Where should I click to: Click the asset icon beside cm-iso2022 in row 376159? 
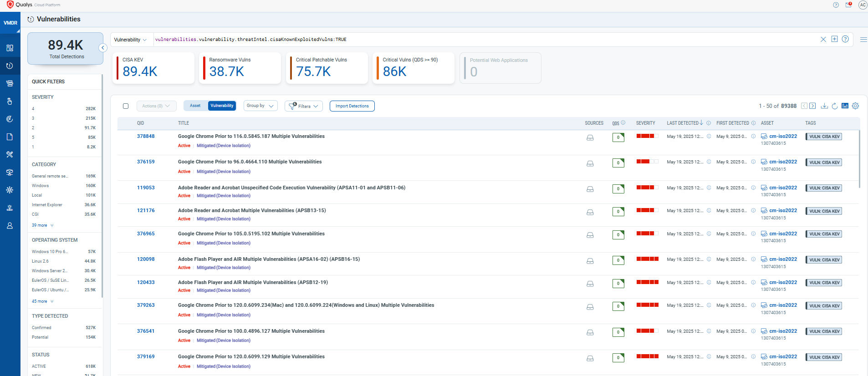coord(764,162)
